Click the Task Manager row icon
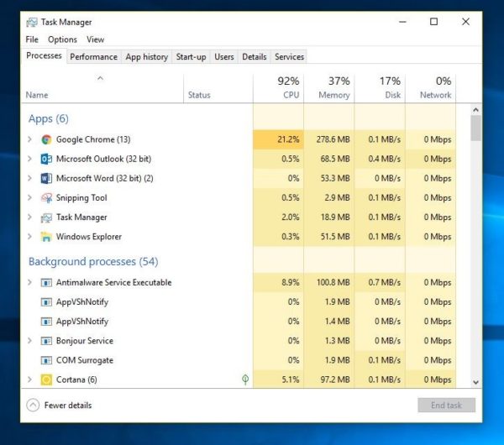The image size is (504, 445). 46,217
